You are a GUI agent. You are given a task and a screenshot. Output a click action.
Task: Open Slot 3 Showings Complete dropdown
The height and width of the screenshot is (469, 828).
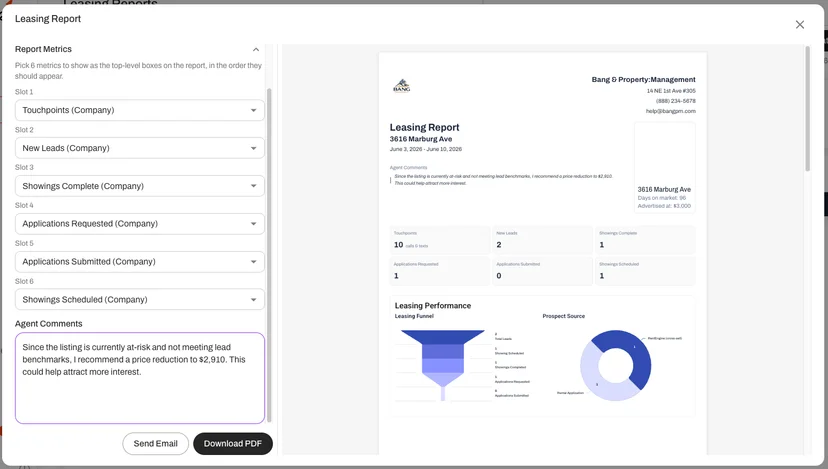(139, 186)
